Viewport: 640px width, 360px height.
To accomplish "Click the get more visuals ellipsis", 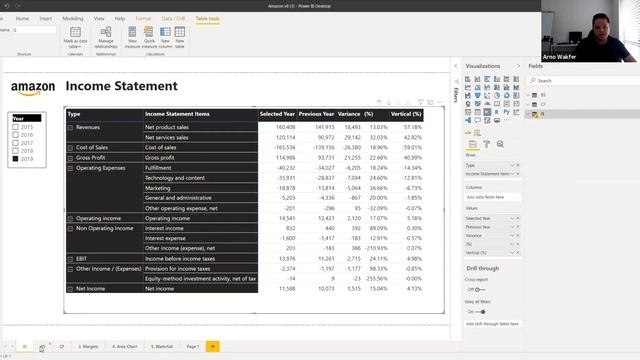I will click(x=507, y=120).
